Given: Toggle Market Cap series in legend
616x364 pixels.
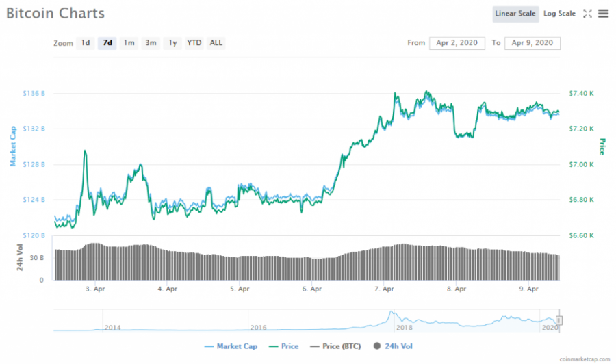Looking at the screenshot, I should (231, 346).
